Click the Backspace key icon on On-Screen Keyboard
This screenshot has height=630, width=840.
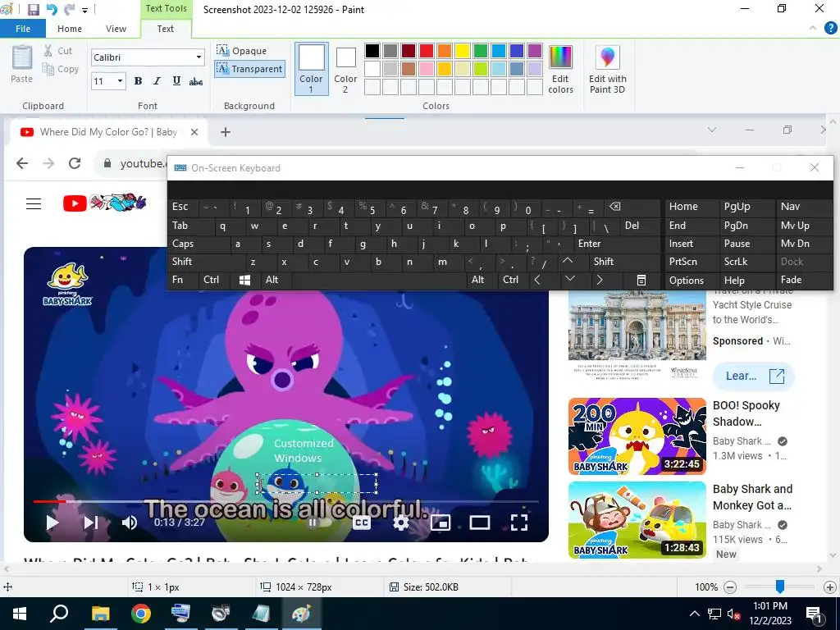click(x=632, y=207)
